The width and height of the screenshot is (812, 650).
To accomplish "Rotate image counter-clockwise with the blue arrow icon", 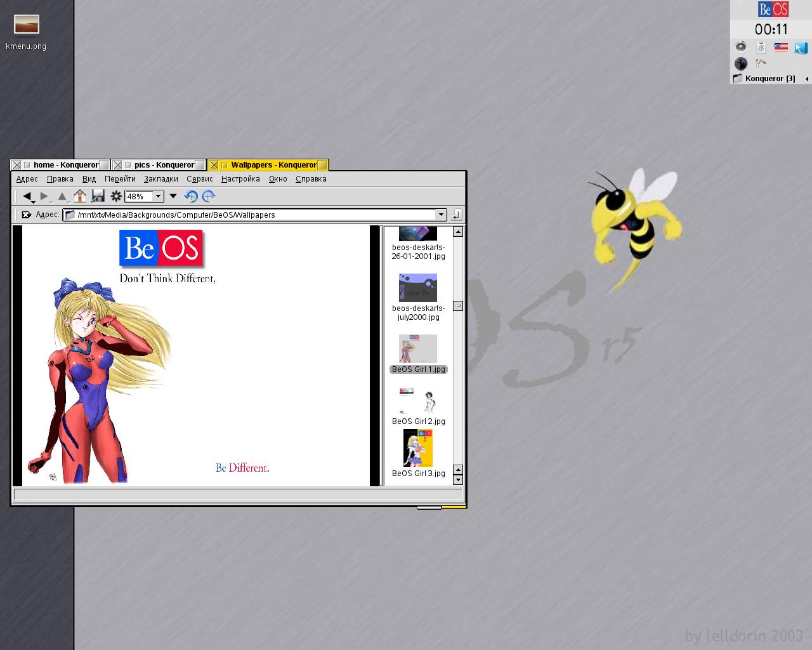I will [191, 196].
